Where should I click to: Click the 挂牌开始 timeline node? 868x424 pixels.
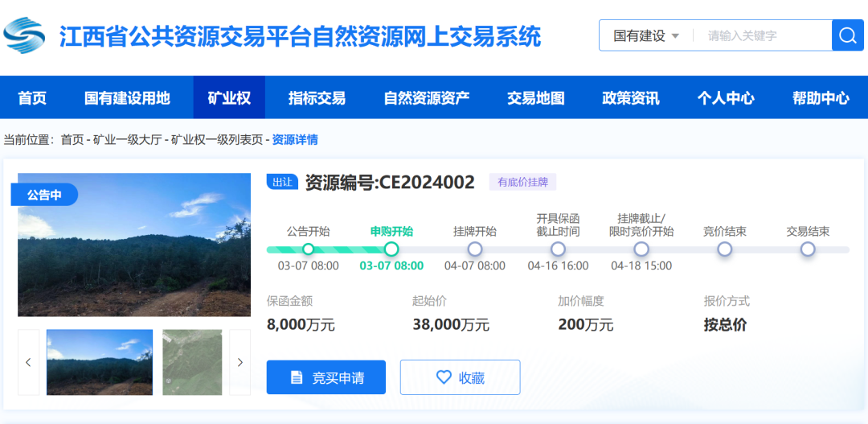click(475, 249)
